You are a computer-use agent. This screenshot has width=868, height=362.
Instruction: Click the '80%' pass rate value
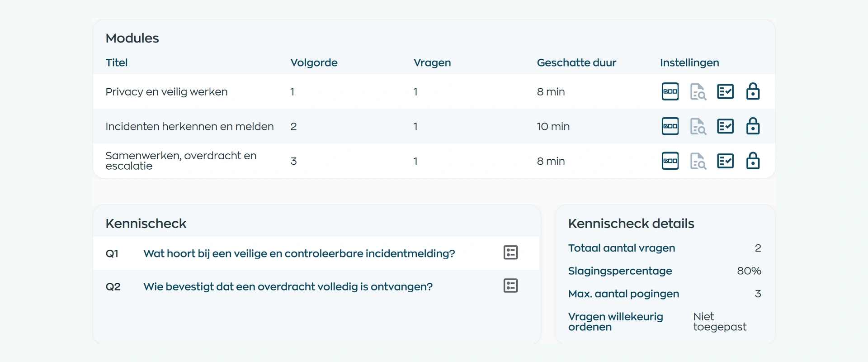(x=749, y=271)
